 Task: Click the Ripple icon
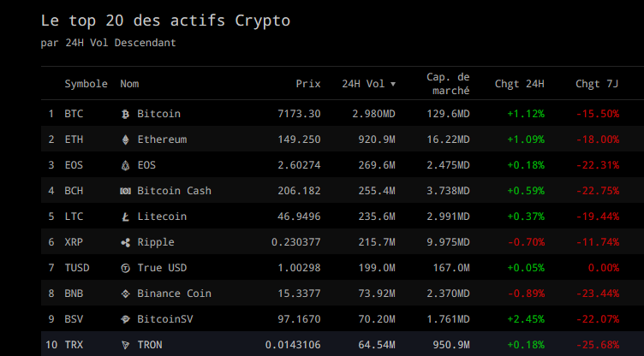[125, 242]
